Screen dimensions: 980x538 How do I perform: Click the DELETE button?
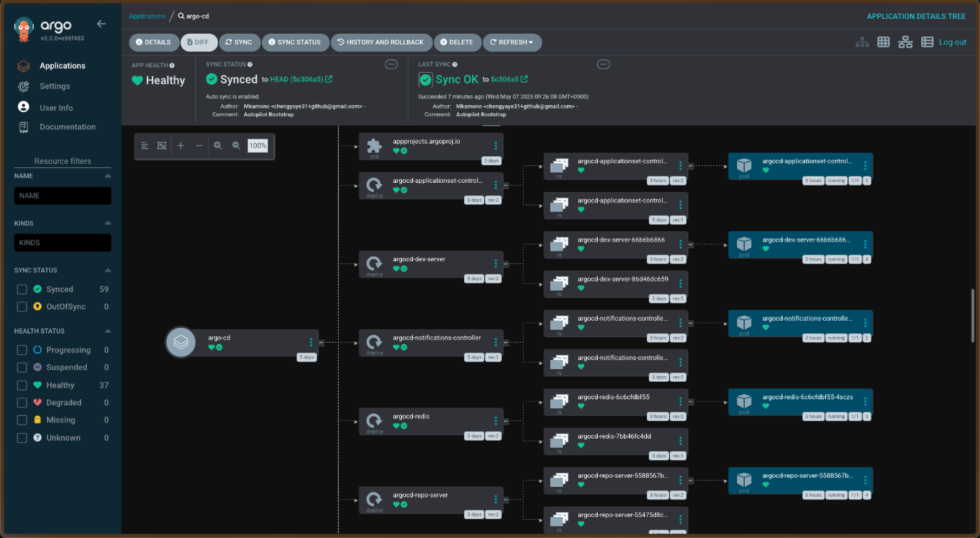pos(457,42)
